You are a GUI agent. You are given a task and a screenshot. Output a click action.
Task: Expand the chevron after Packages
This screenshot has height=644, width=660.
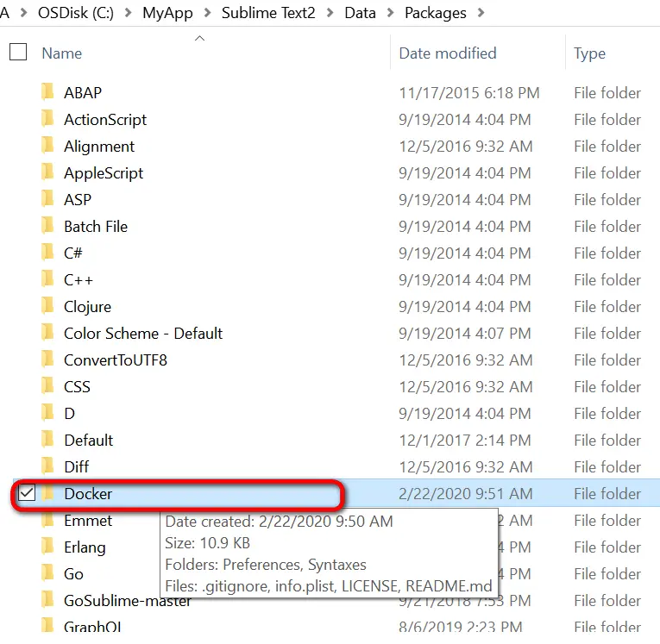point(481,13)
